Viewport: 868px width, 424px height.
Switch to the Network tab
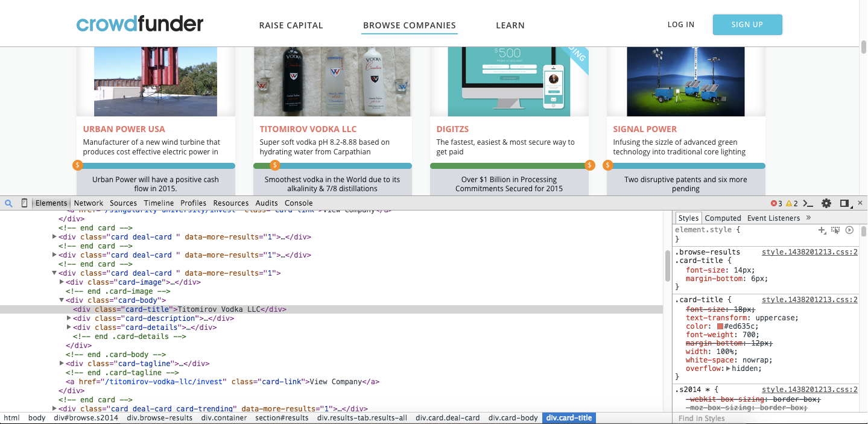coord(89,203)
